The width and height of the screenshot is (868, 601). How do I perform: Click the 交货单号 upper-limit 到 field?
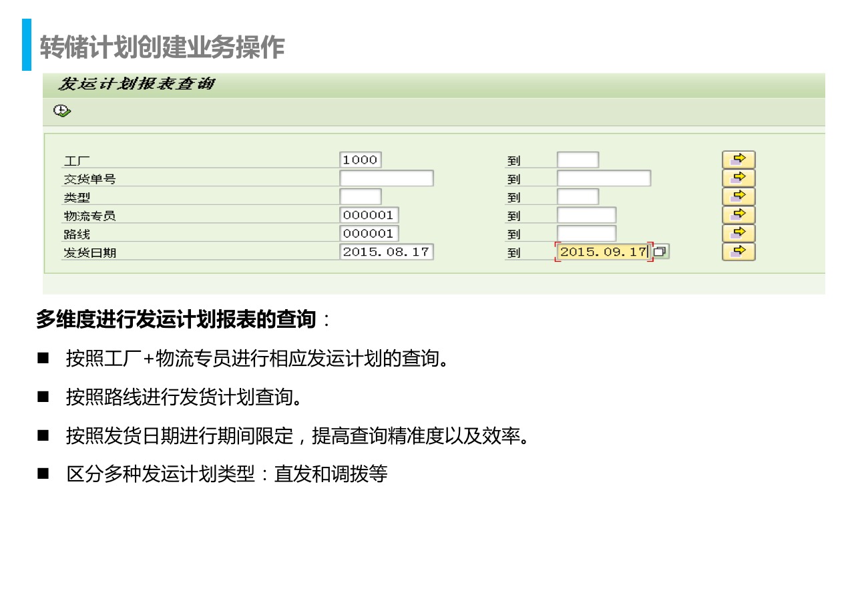point(604,178)
